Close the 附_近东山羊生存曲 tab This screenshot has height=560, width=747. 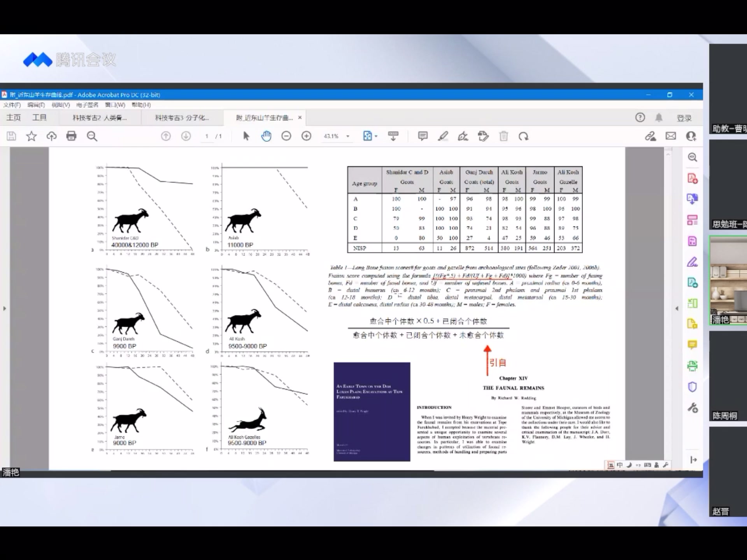coord(300,117)
